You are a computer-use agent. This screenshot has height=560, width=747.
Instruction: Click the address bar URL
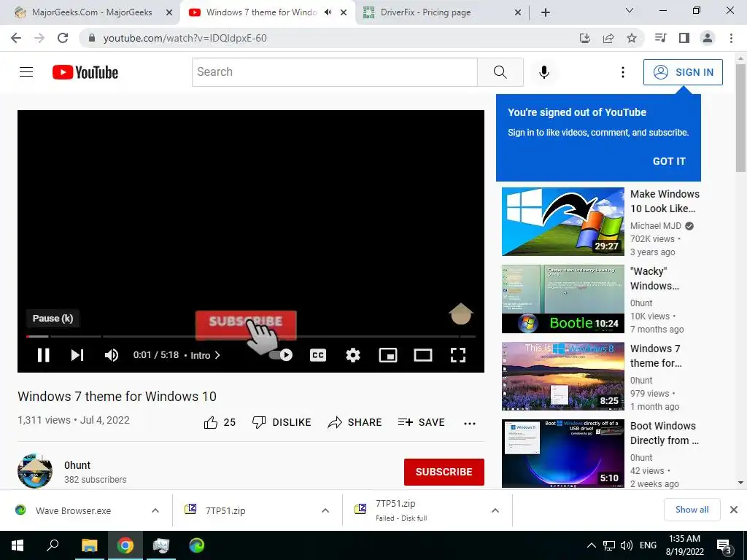pyautogui.click(x=185, y=38)
